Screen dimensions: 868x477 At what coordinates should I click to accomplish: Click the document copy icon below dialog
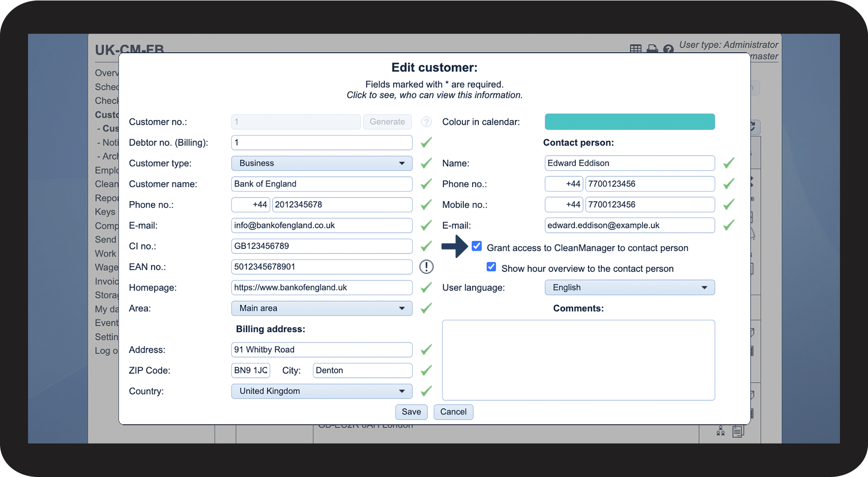(x=738, y=431)
